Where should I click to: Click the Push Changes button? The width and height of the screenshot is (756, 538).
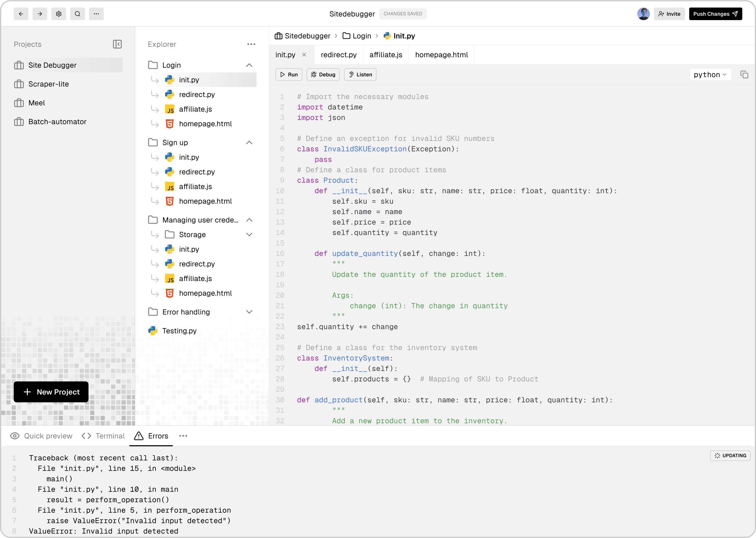[x=715, y=14]
